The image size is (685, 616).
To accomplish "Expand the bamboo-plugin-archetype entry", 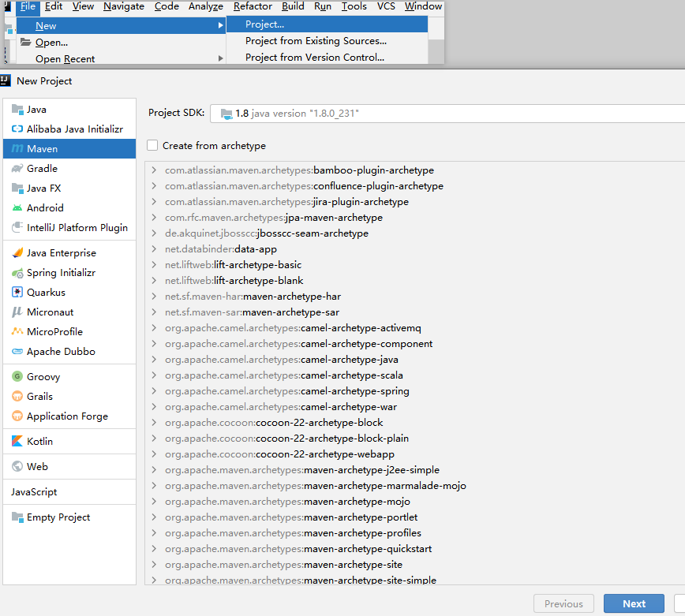I will pyautogui.click(x=154, y=170).
